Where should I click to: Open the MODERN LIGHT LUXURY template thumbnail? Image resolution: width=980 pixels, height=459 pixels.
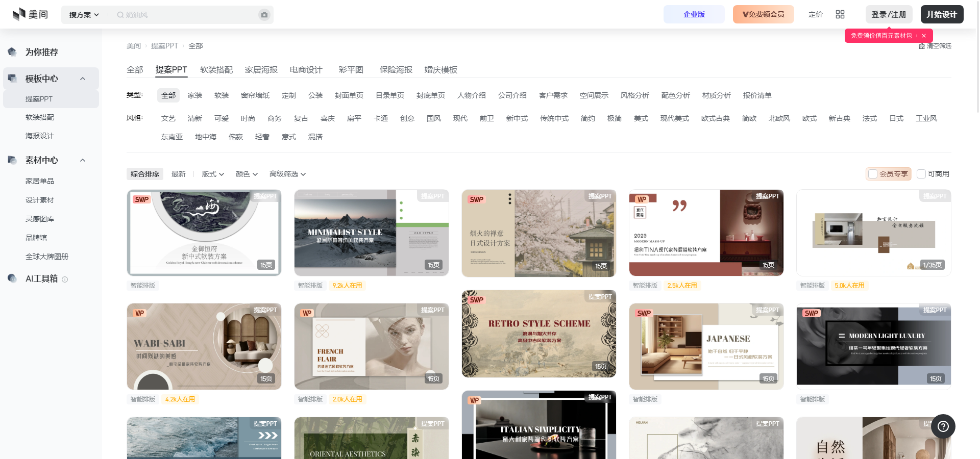click(874, 347)
